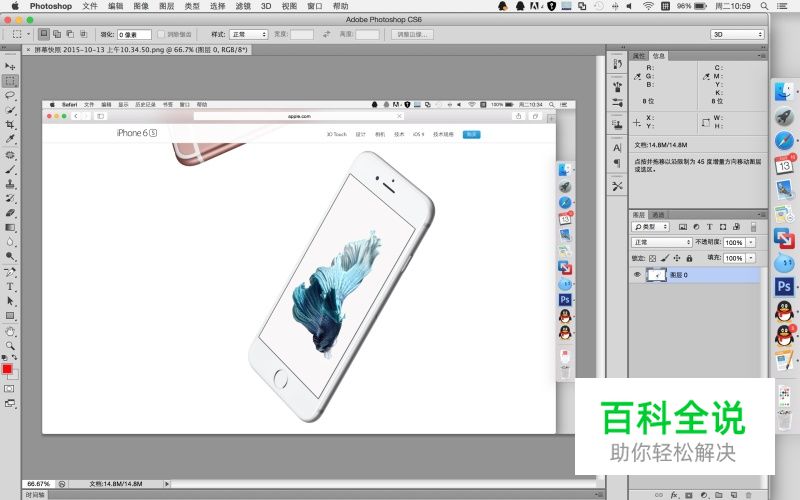Open the Tool Presets panel icon
Image resolution: width=800 pixels, height=500 pixels.
tap(617, 186)
